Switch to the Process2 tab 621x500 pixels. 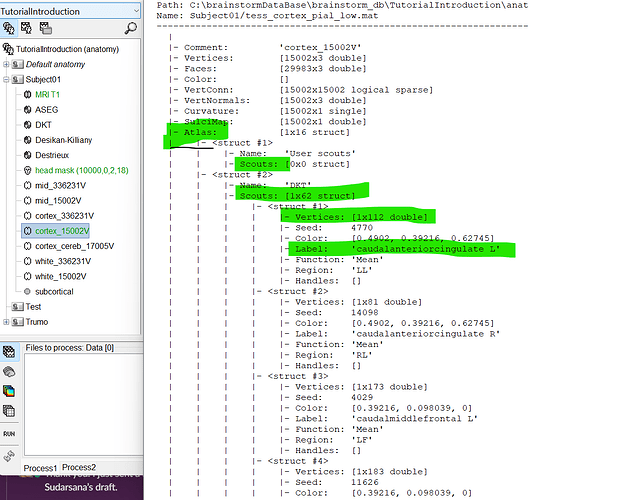tap(79, 467)
